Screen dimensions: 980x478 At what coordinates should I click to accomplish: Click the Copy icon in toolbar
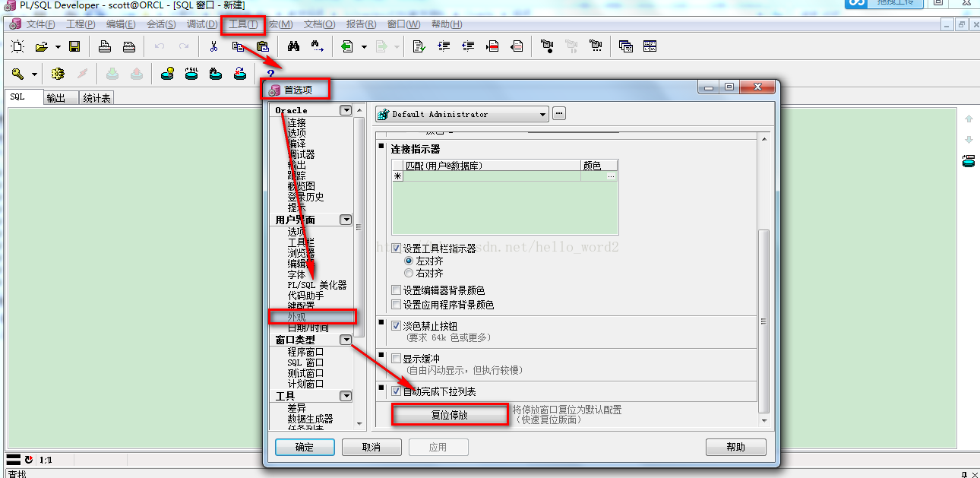[x=238, y=46]
